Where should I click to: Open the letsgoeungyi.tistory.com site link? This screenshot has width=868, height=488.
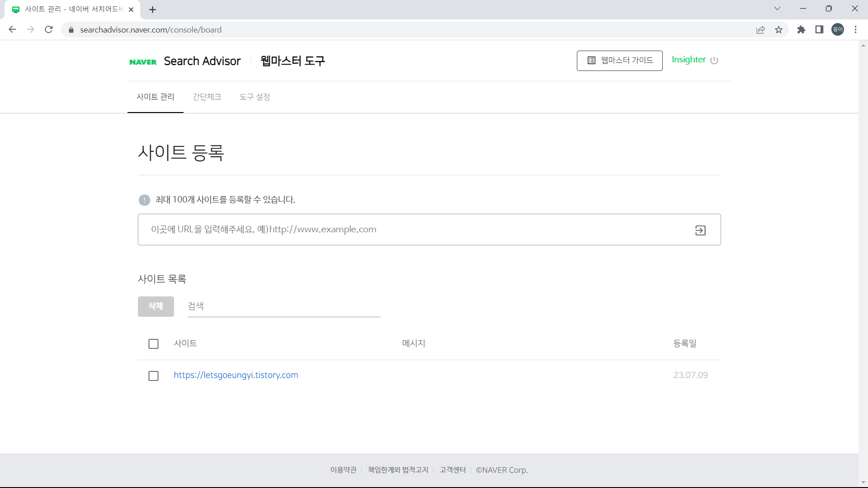tap(236, 375)
